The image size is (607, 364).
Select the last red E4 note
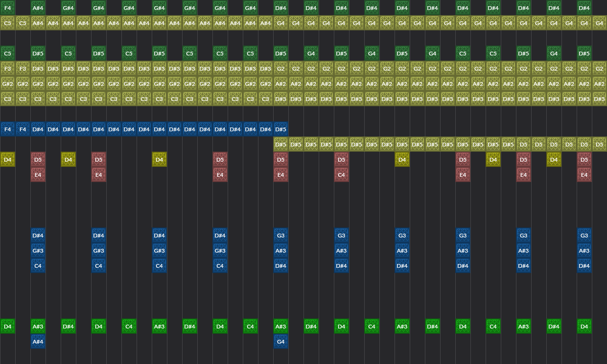(584, 175)
